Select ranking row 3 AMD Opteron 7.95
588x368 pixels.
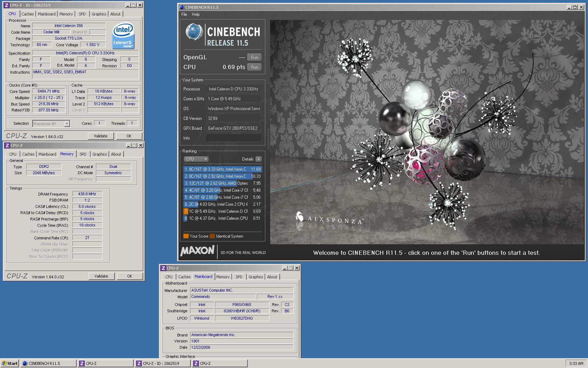(x=223, y=183)
